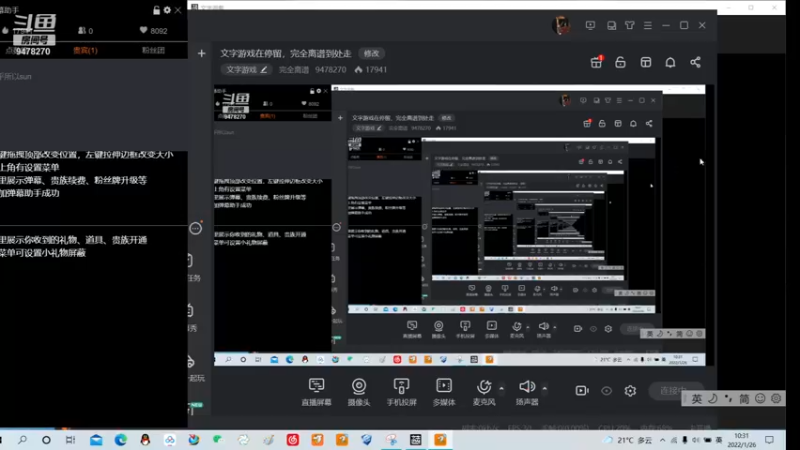Viewport: 800px width, 450px height.
Task: Open the IME emoji smiley icon
Action: point(760,398)
